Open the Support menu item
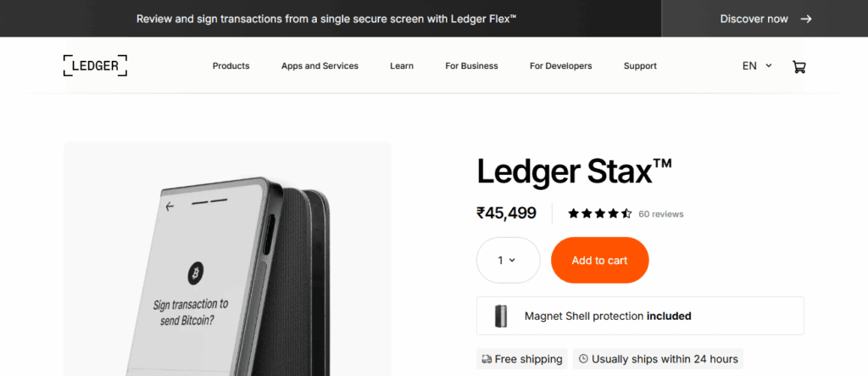The width and height of the screenshot is (868, 376). [640, 65]
